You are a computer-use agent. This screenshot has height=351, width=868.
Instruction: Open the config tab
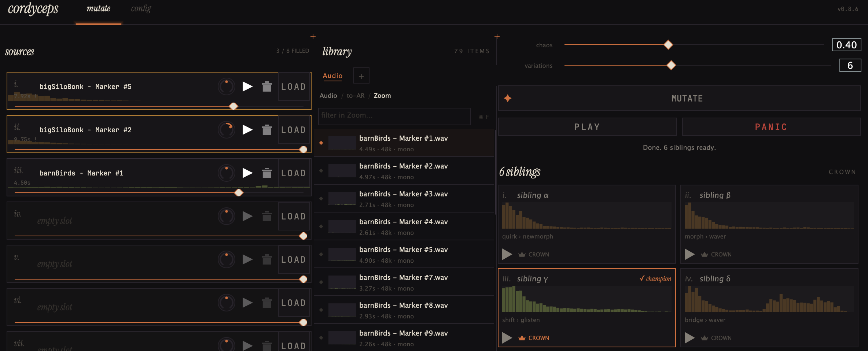141,8
